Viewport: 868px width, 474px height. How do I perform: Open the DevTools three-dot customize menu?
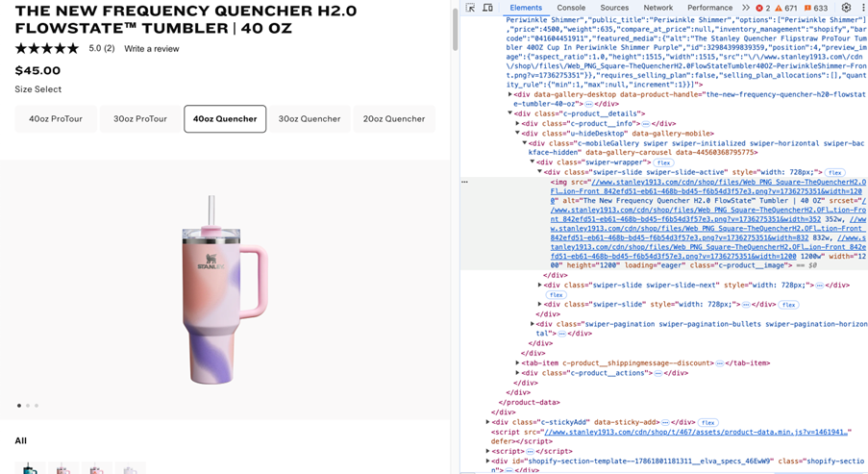[x=863, y=8]
